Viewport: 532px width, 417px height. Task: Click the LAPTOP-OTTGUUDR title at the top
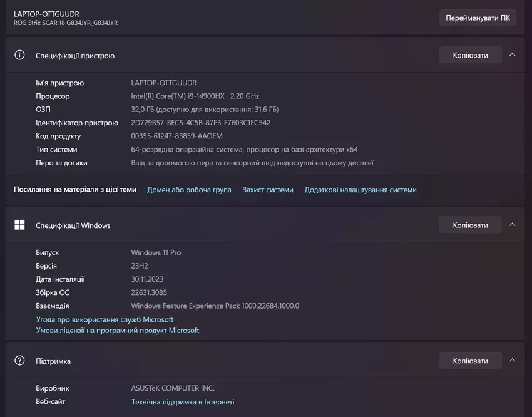[46, 14]
